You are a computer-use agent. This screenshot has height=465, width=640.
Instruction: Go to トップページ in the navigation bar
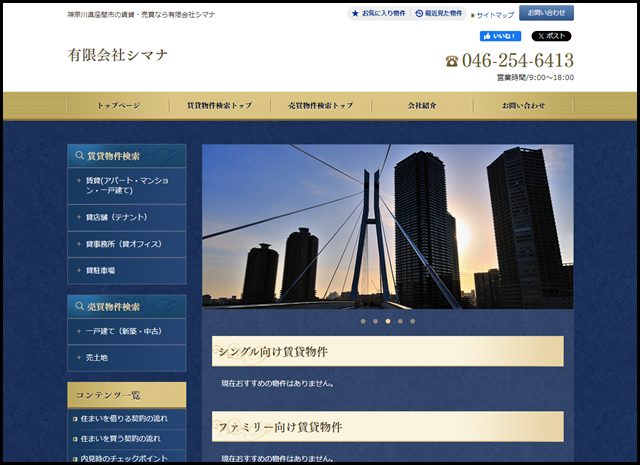(x=118, y=105)
